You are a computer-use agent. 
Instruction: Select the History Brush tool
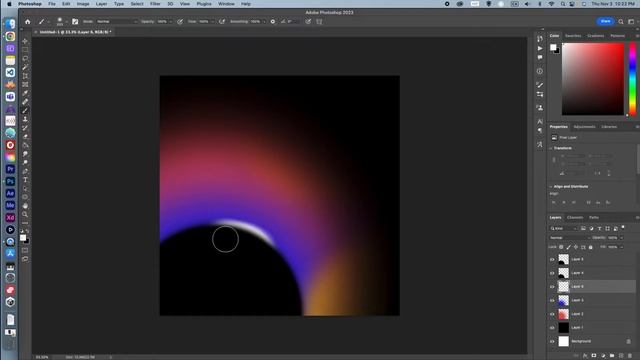coord(25,128)
